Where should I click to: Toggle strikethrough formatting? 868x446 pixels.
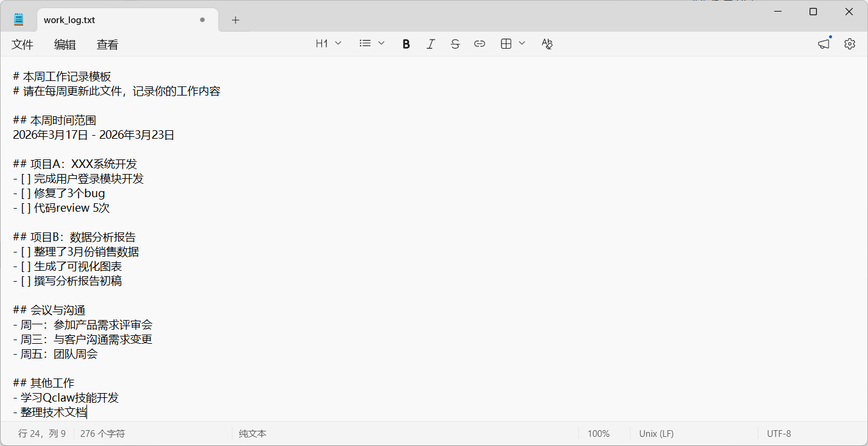point(455,44)
